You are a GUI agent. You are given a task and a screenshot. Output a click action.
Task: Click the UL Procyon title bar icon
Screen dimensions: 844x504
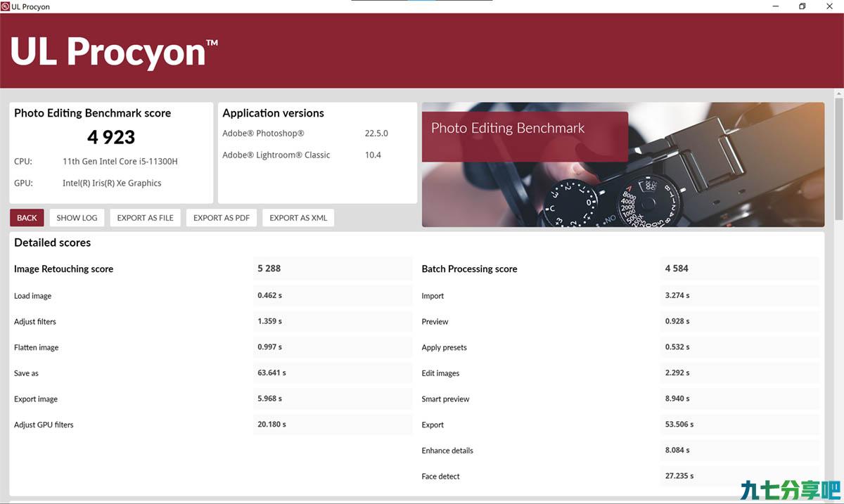click(5, 6)
